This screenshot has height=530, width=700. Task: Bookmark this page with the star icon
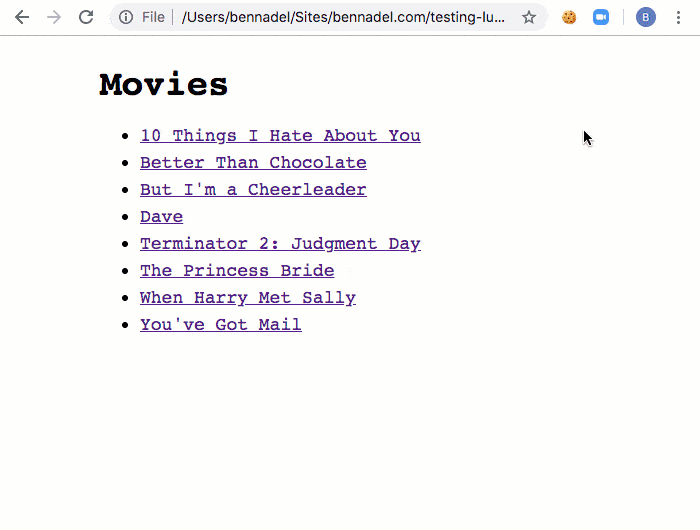pos(529,17)
